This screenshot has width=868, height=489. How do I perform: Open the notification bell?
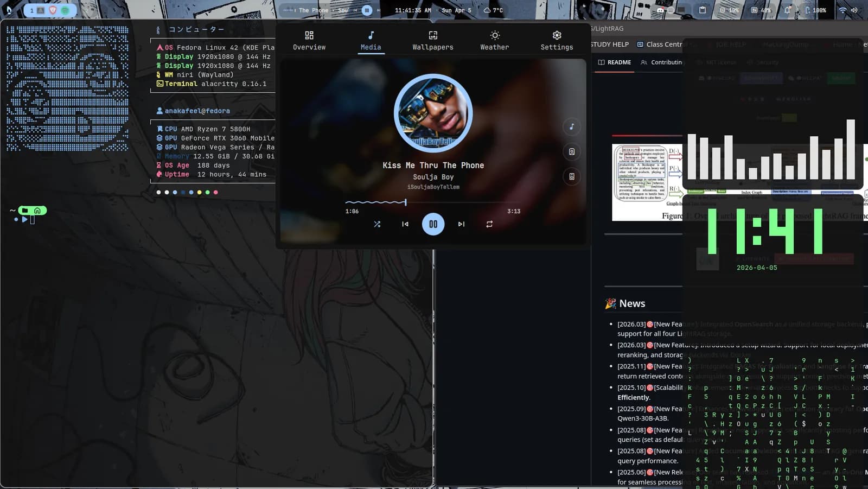(787, 10)
